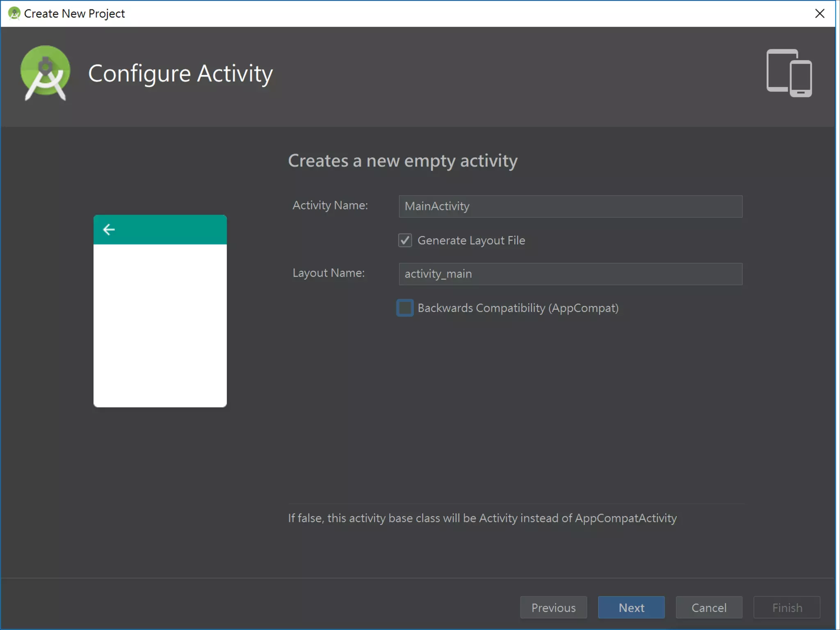
Task: Close the Create New Project dialog
Action: (819, 14)
